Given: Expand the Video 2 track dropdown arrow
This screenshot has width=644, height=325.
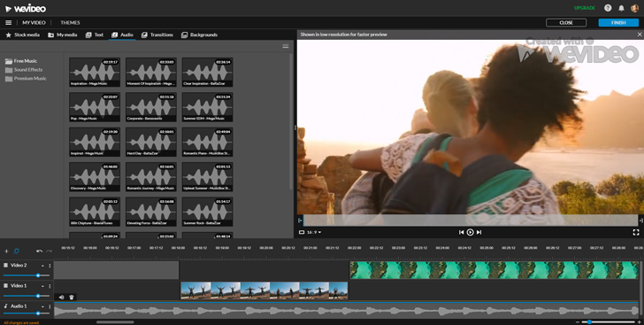Looking at the screenshot, I should click(x=42, y=266).
